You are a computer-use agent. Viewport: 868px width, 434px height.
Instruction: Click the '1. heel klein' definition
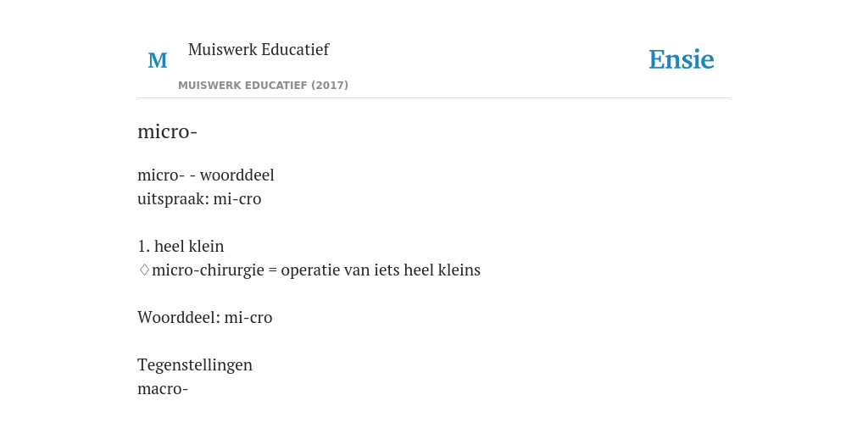coord(181,247)
